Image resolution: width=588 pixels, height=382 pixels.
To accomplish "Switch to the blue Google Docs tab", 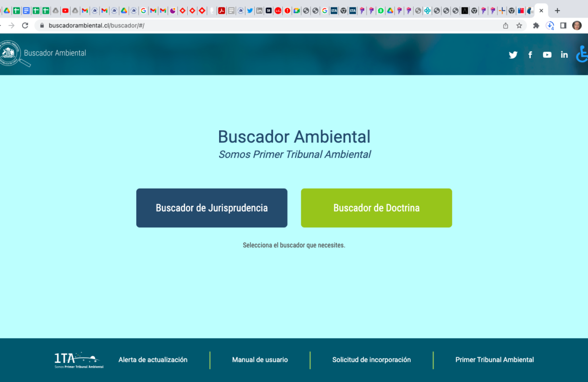I will (x=26, y=11).
